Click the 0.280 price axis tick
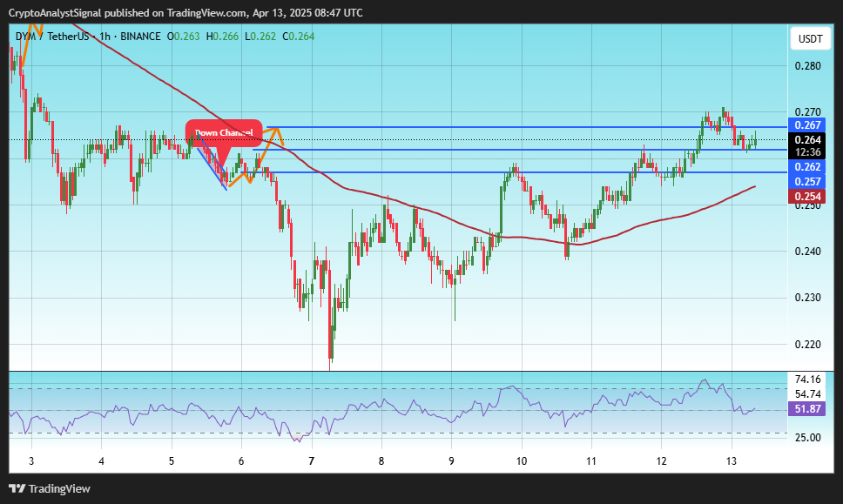The image size is (843, 504). point(808,66)
